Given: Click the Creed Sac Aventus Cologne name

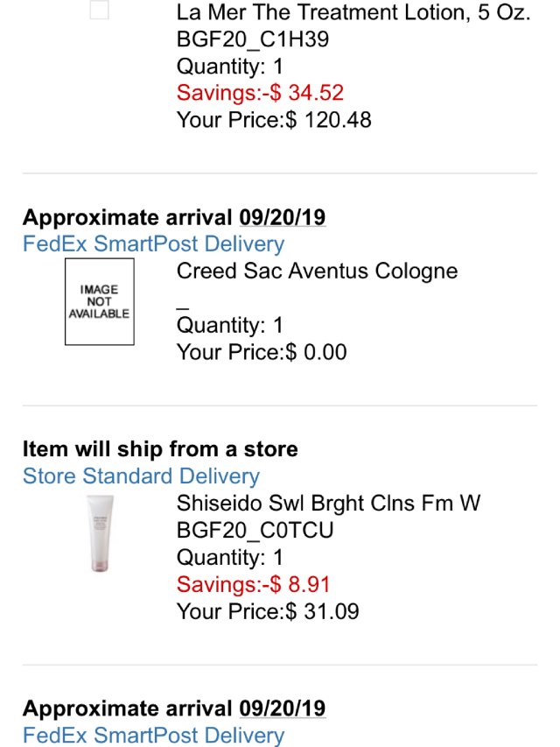Looking at the screenshot, I should pos(317,271).
